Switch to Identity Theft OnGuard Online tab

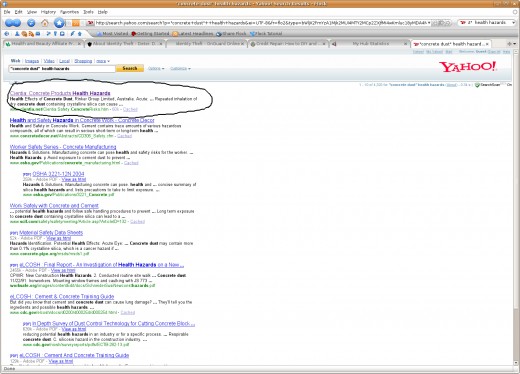pyautogui.click(x=207, y=44)
